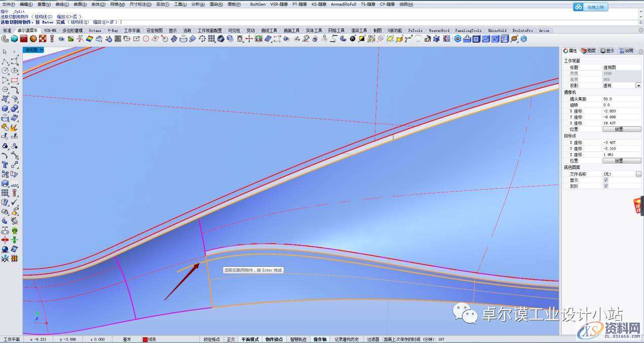Viewport: 644px width, 343px height.
Task: Click the red layer color swatch in status bar
Action: point(145,339)
